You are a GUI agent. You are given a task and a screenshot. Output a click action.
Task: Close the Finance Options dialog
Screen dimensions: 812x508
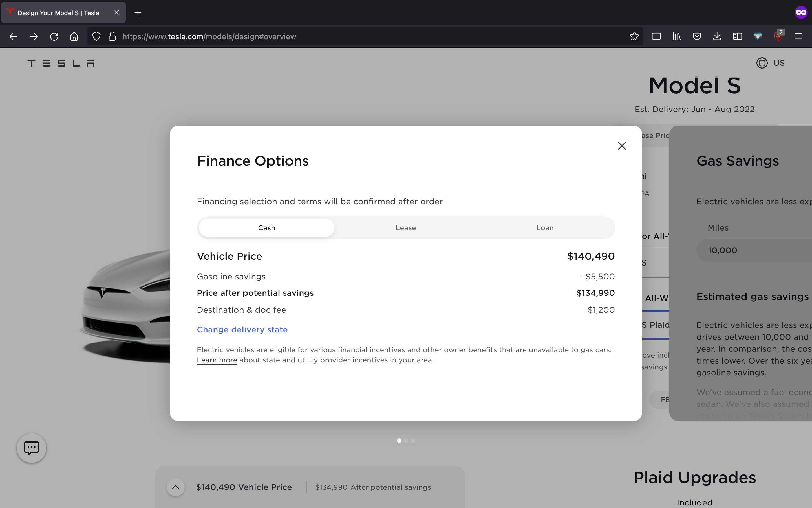(x=622, y=146)
